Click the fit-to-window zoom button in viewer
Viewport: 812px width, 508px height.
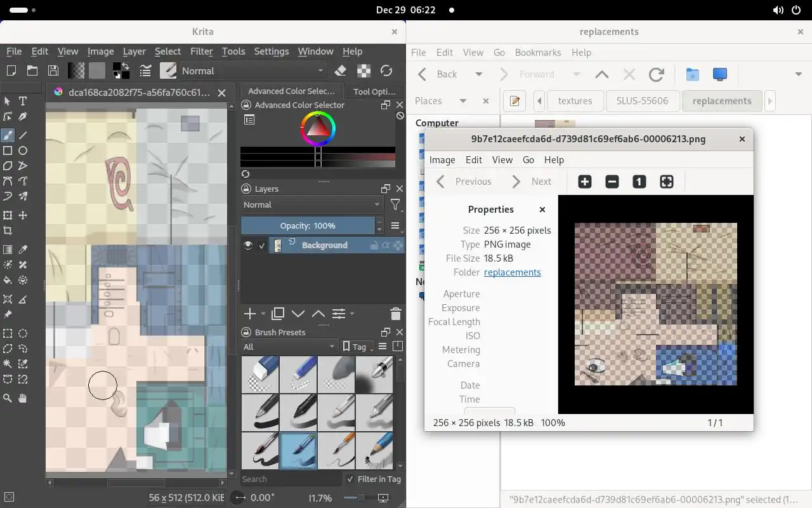pos(667,182)
